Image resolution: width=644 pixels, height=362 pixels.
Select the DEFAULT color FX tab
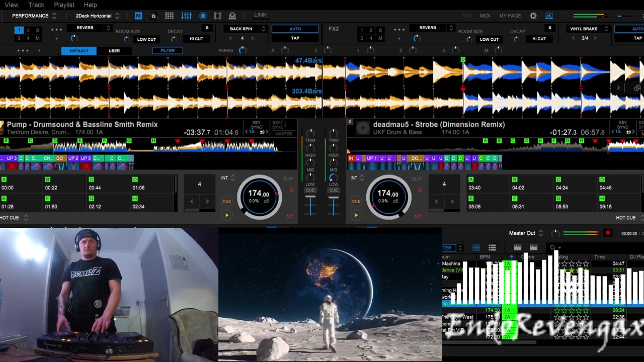pos(78,51)
